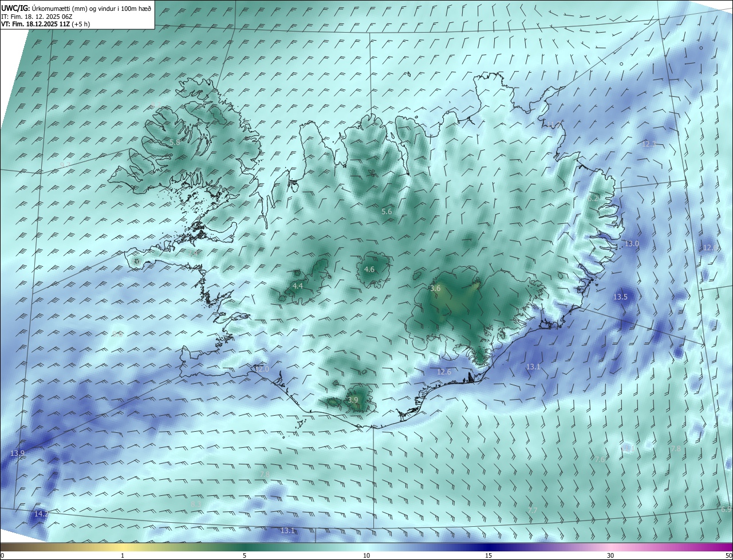Click the 5.8 value over the Westfjords

pyautogui.click(x=175, y=141)
